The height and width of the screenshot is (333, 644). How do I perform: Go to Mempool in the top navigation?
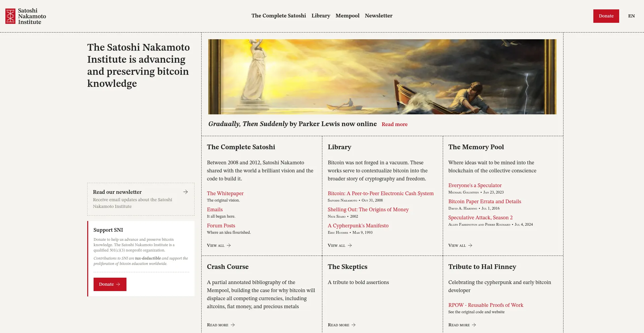[x=347, y=16]
